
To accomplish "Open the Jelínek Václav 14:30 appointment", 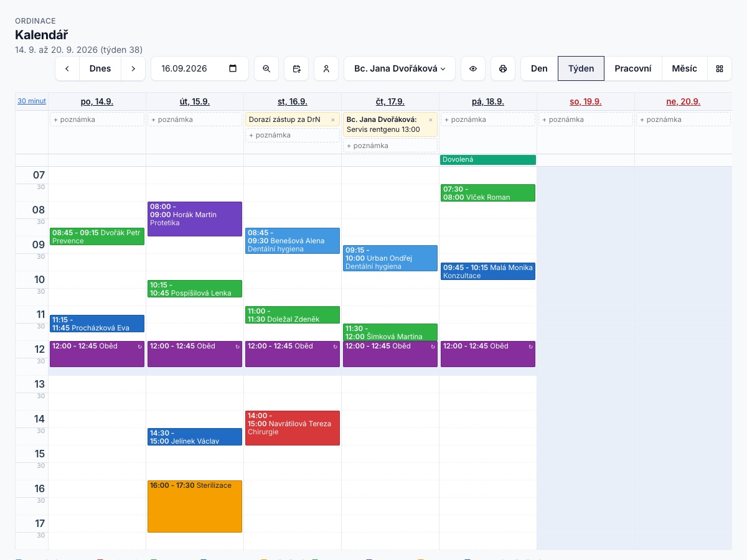I will pos(195,437).
